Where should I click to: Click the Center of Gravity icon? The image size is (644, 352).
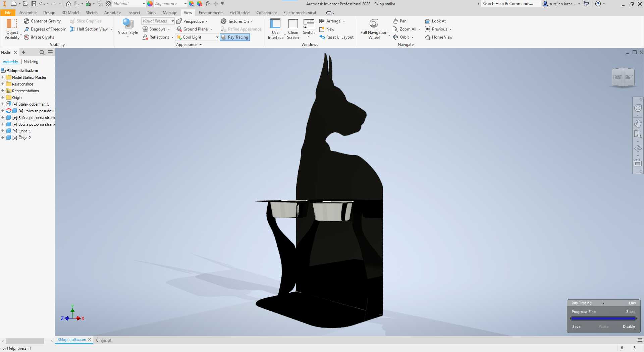[26, 21]
